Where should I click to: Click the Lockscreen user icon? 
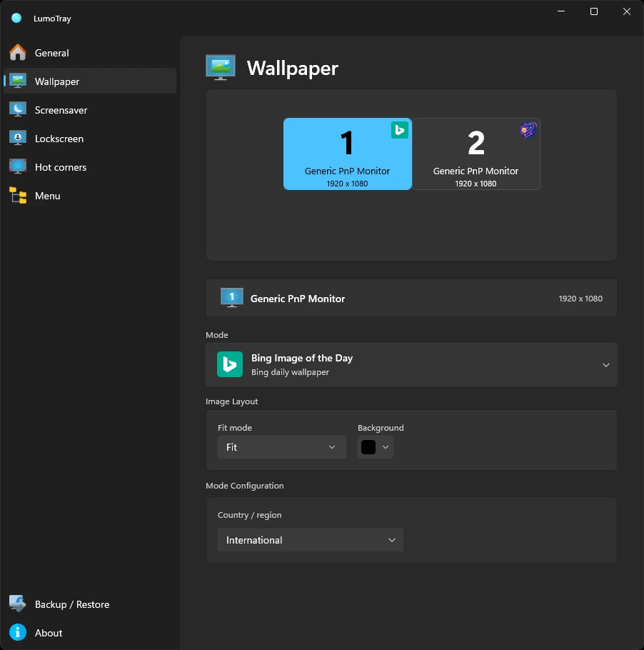(x=18, y=139)
